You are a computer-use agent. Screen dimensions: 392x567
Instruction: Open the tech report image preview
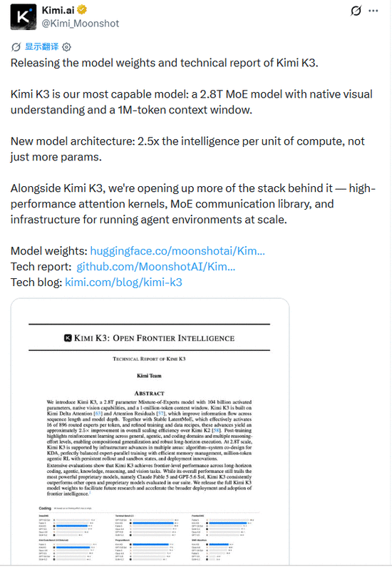tap(150, 431)
